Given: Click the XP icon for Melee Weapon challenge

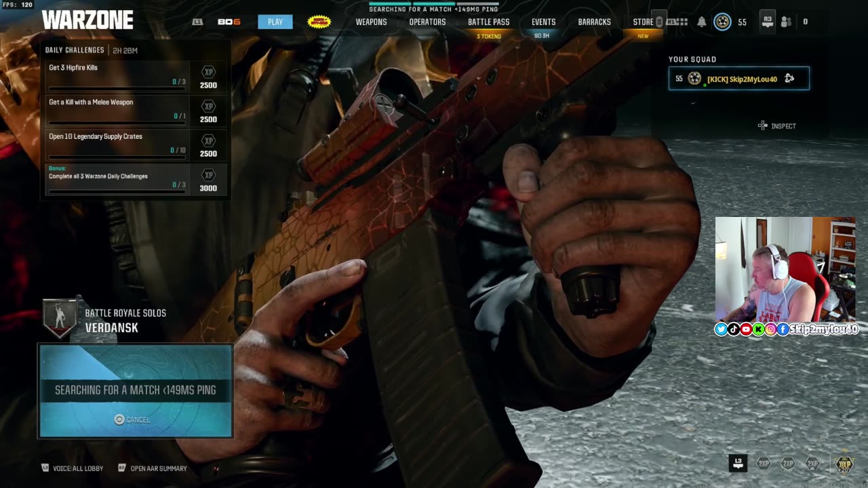Looking at the screenshot, I should pos(209,106).
